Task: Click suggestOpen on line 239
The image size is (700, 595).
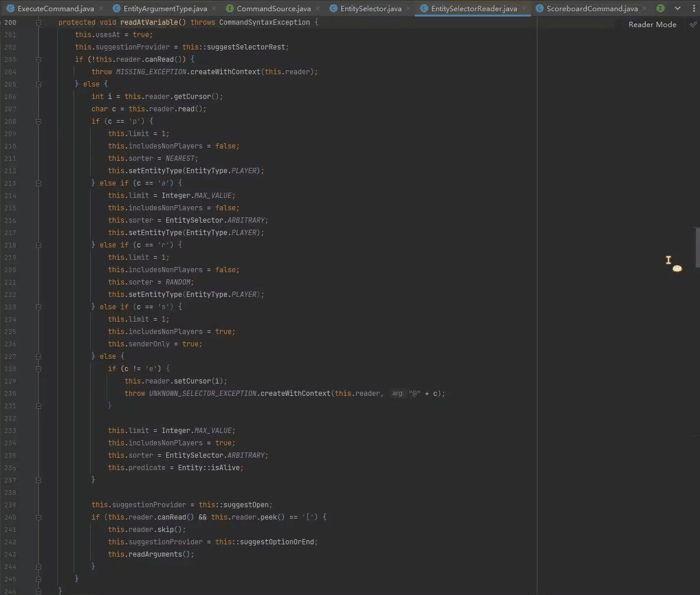Action: tap(246, 505)
